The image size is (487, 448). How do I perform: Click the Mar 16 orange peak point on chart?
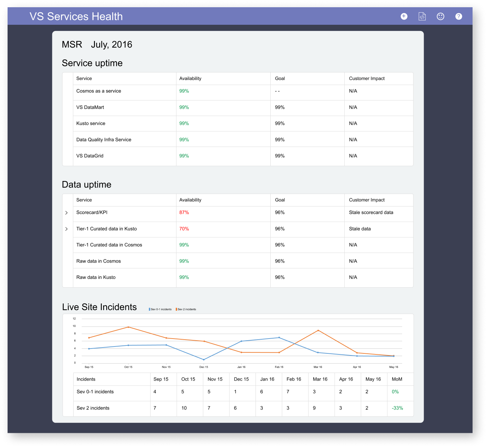(x=318, y=330)
